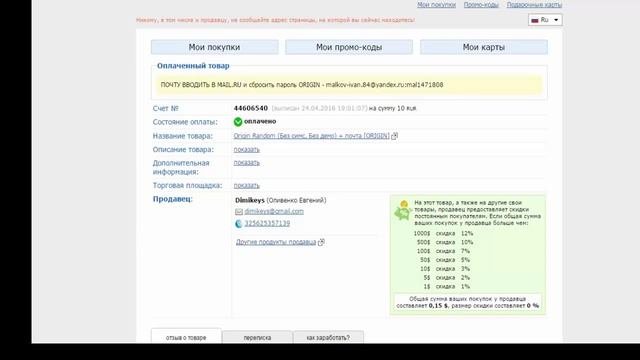Click the Мои карты button

click(484, 47)
